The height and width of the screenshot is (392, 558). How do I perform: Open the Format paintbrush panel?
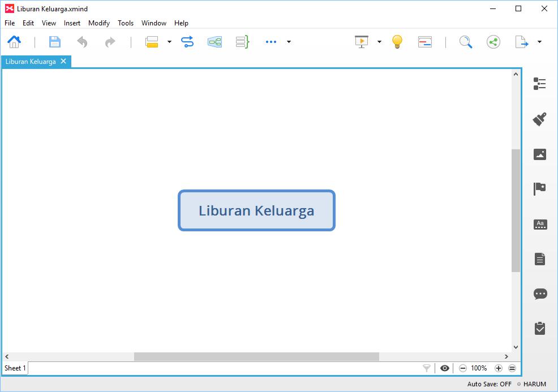pos(540,119)
